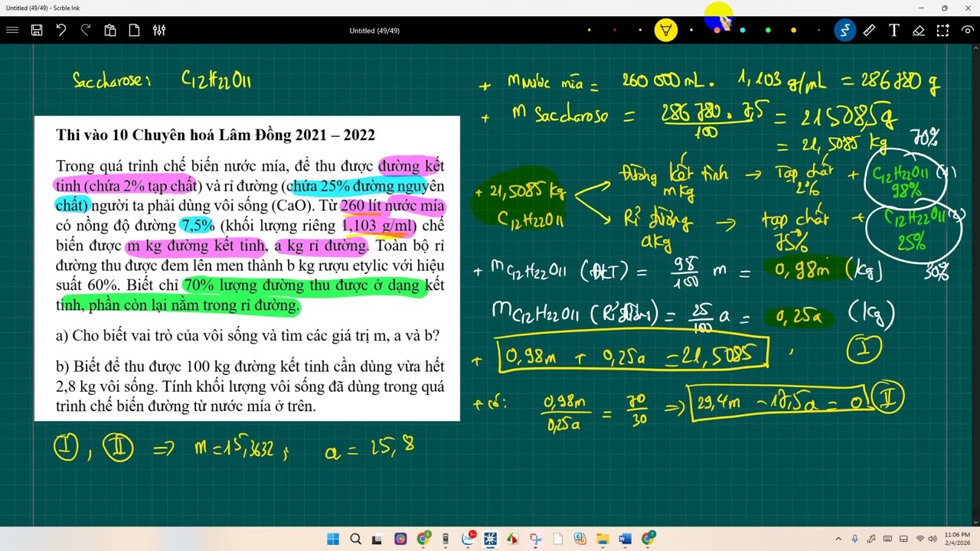Viewport: 980px width, 551px height.
Task: Open the hamburger menu in Scrble Ink
Action: click(11, 31)
